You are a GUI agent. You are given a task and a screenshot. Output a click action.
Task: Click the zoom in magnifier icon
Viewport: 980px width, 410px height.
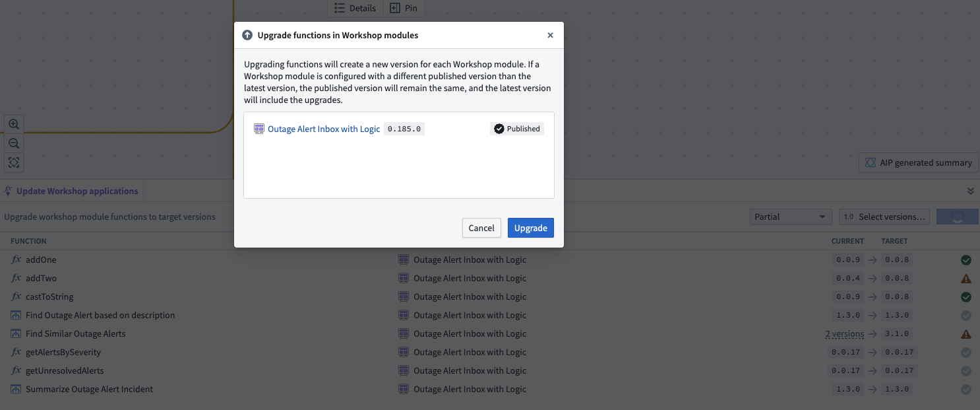point(13,124)
